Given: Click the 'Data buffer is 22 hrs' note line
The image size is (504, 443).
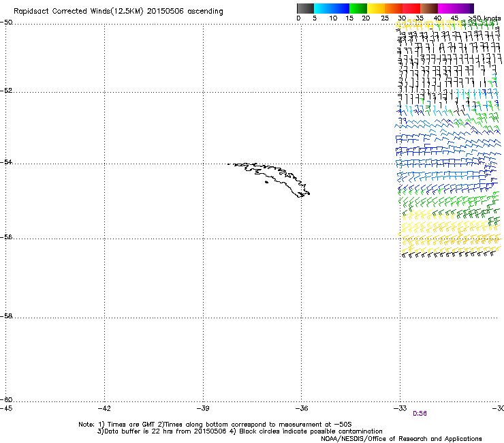Looking at the screenshot, I should (x=240, y=431).
